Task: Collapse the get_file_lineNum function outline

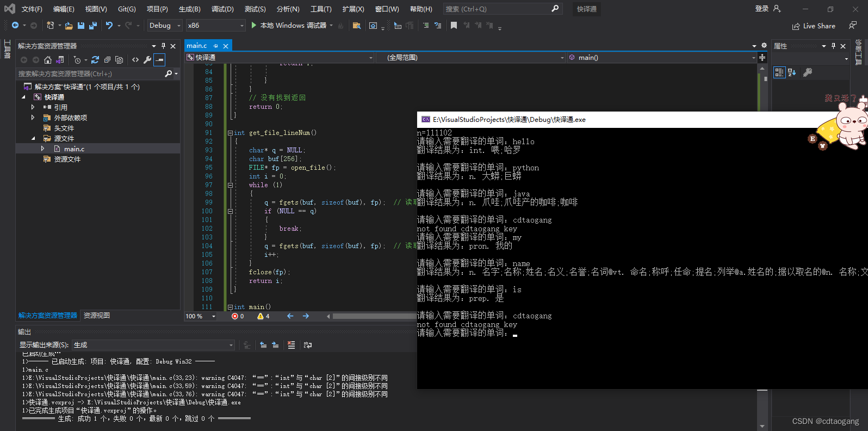Action: 230,133
